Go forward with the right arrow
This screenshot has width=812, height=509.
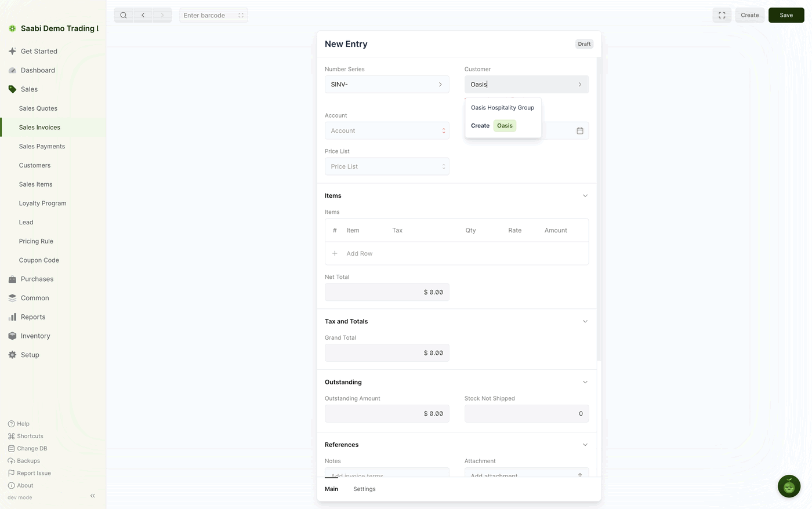point(162,15)
